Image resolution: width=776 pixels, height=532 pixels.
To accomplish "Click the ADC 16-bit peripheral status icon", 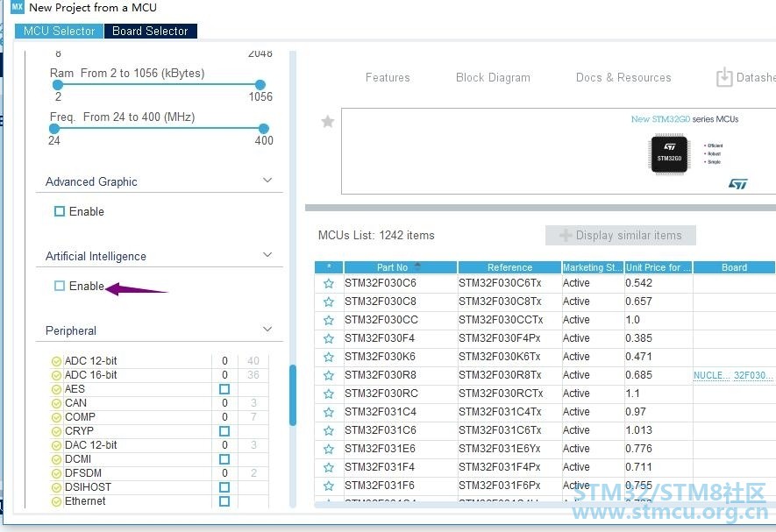I will click(56, 375).
